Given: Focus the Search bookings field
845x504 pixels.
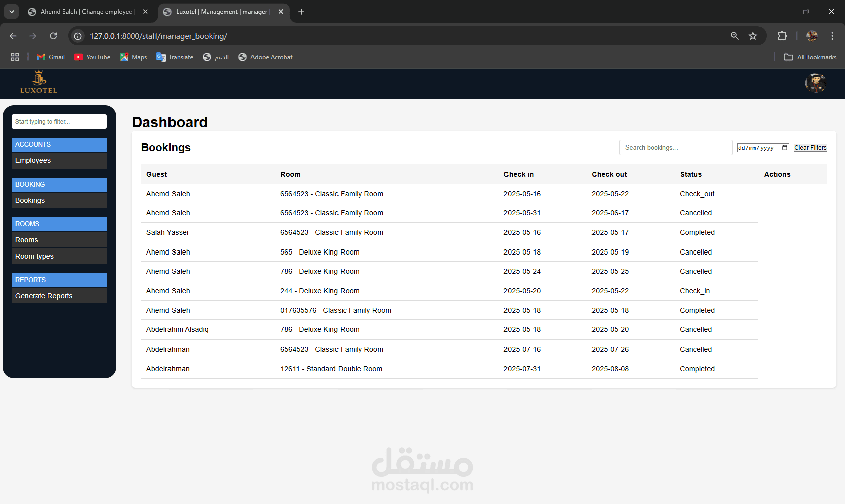Looking at the screenshot, I should (x=675, y=148).
